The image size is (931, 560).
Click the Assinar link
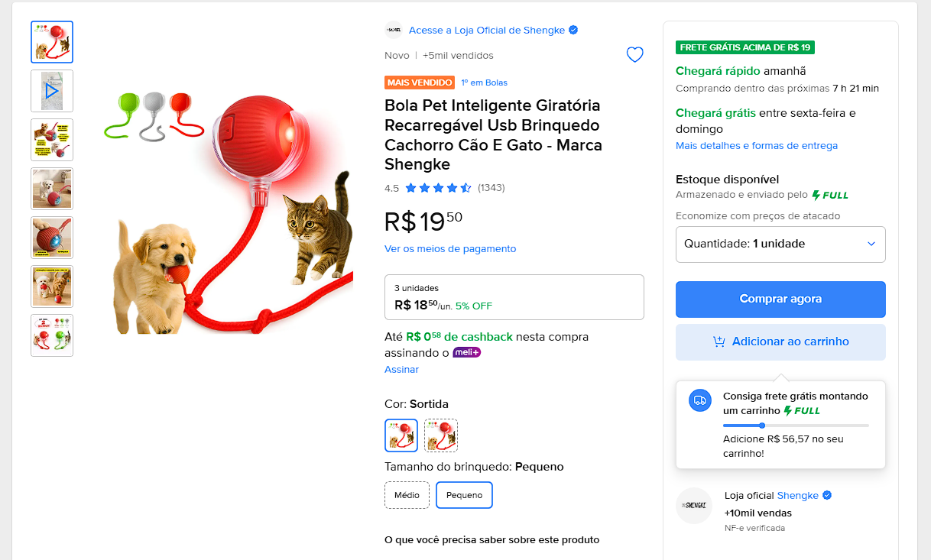(x=401, y=370)
